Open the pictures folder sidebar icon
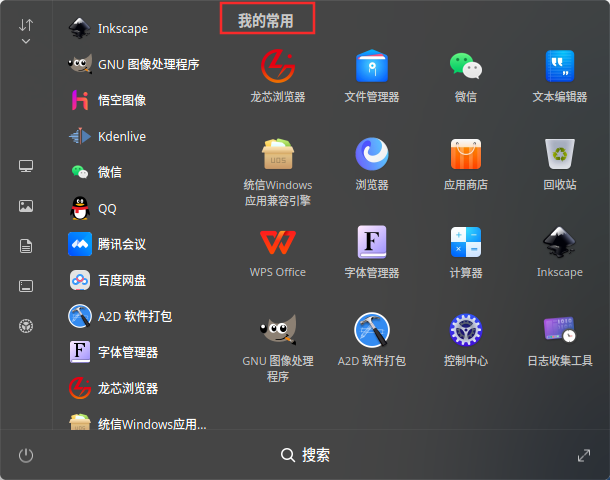Image resolution: width=610 pixels, height=480 pixels. [26, 206]
